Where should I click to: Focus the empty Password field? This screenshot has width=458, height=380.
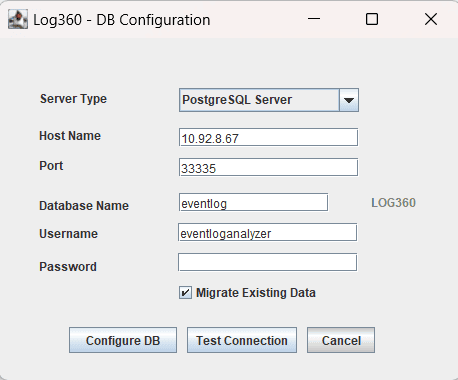(268, 262)
